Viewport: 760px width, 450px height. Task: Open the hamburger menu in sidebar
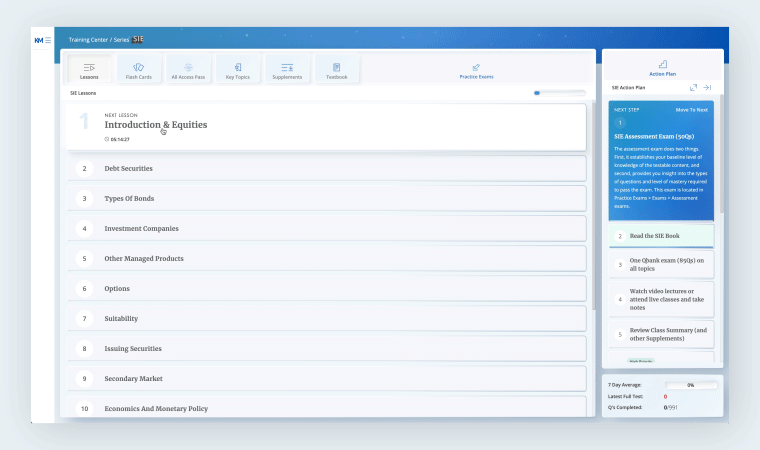[x=47, y=40]
